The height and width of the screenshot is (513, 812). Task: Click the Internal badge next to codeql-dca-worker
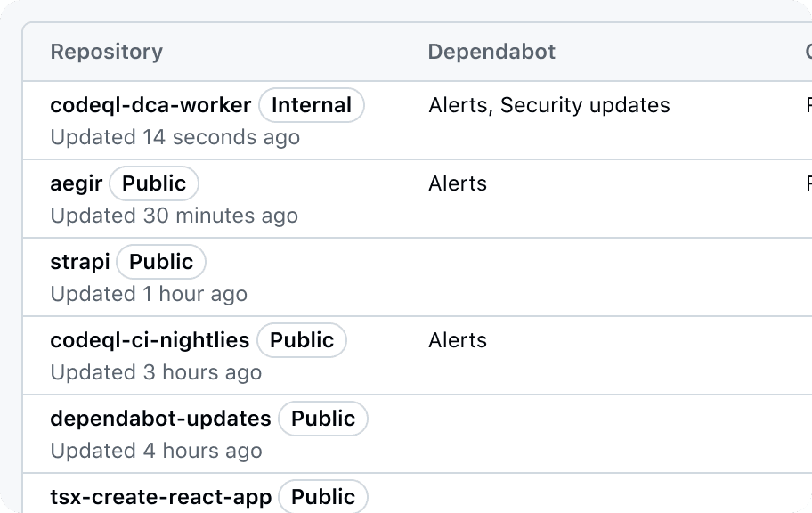coord(312,105)
